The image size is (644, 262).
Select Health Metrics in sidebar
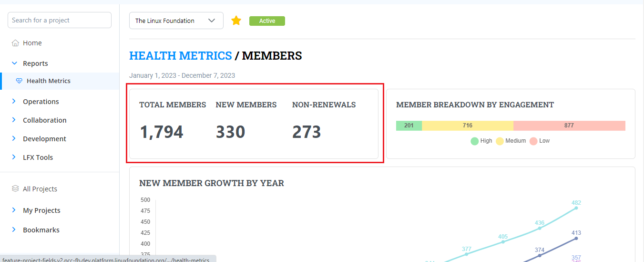tap(49, 81)
